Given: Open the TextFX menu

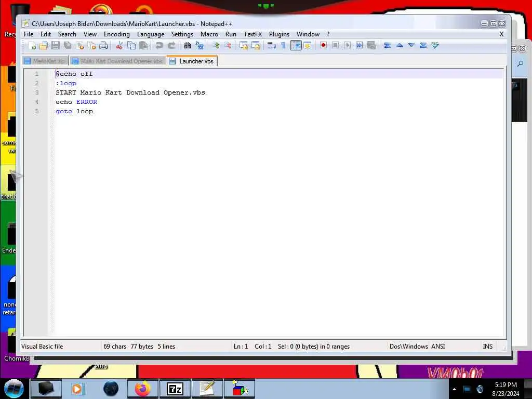Looking at the screenshot, I should click(253, 34).
